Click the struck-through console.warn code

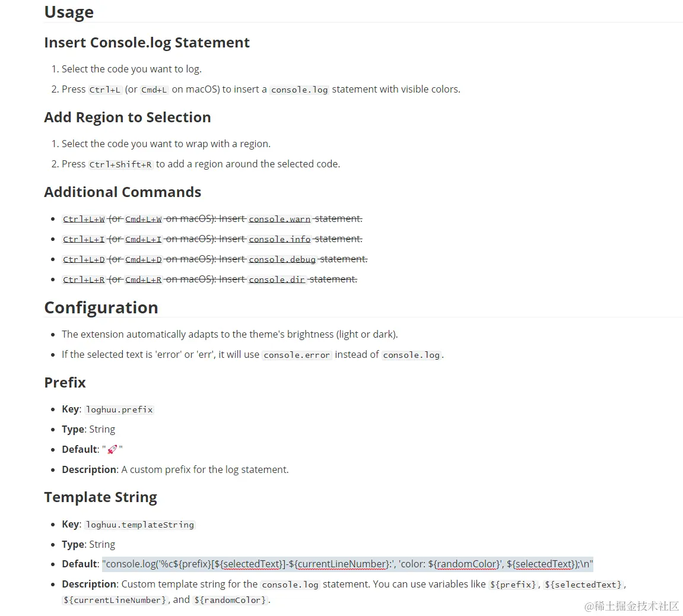click(x=279, y=219)
